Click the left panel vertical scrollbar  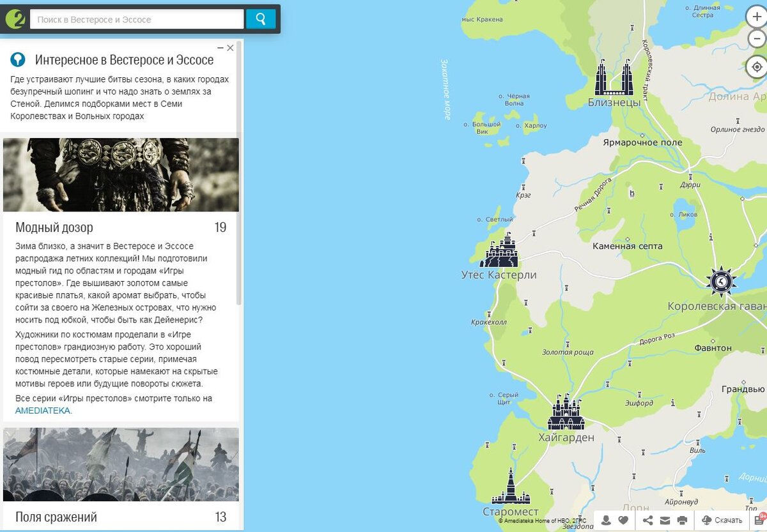240,174
